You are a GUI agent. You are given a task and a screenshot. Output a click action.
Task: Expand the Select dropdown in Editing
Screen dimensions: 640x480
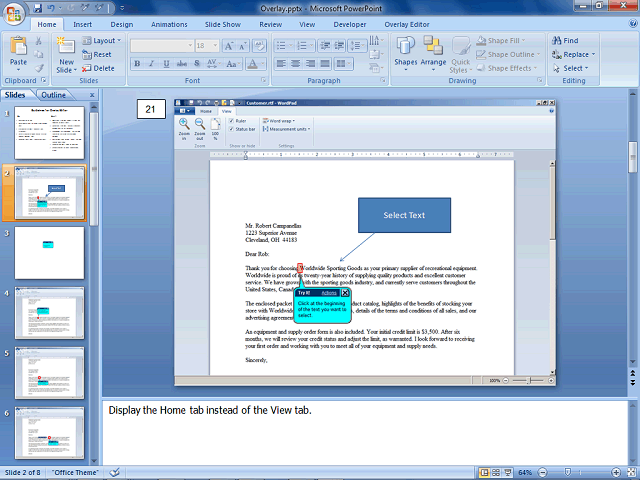tap(587, 68)
